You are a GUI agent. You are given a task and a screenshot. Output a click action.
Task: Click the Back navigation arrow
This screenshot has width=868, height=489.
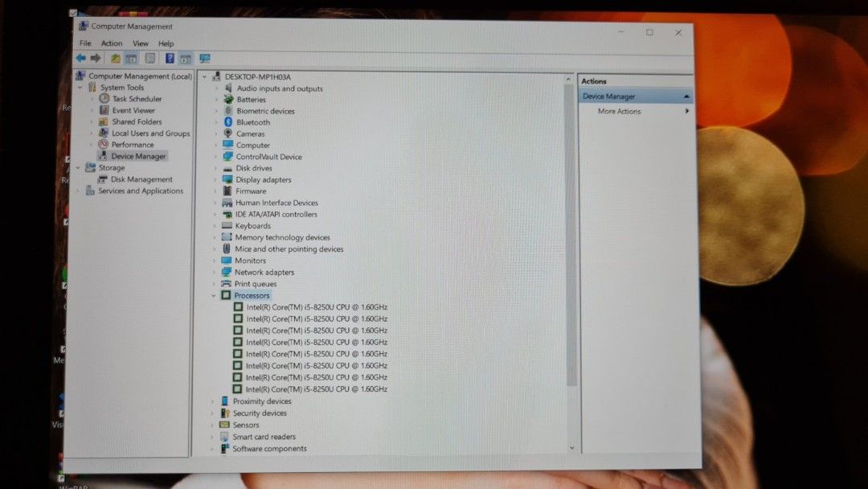coord(80,58)
